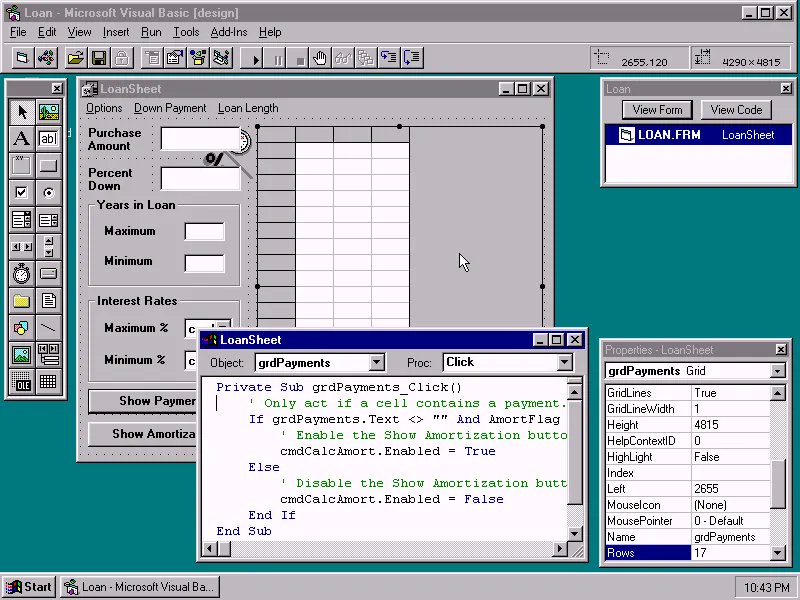The width and height of the screenshot is (800, 600).
Task: Click the View Form button in the Loan window
Action: (x=656, y=109)
